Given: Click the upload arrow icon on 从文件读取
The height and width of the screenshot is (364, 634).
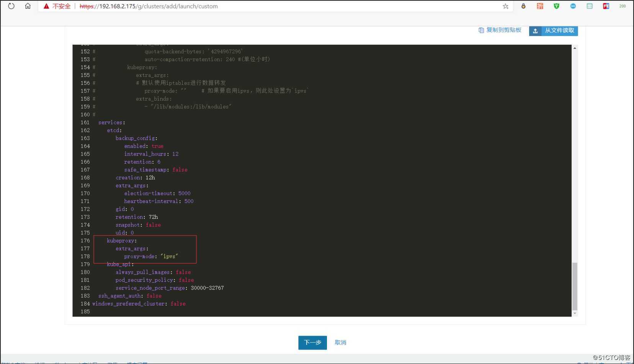Looking at the screenshot, I should click(x=535, y=31).
